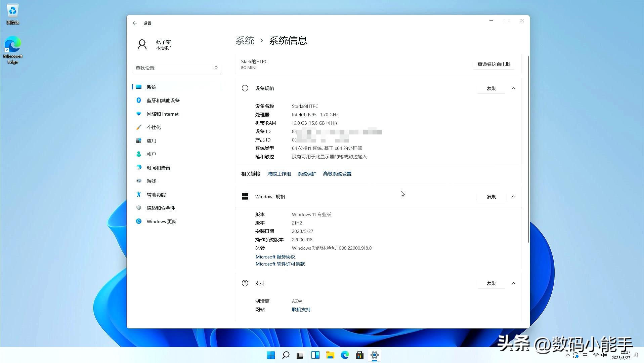Open the Start menu from taskbar
Screen dimensions: 644x363
click(271, 355)
